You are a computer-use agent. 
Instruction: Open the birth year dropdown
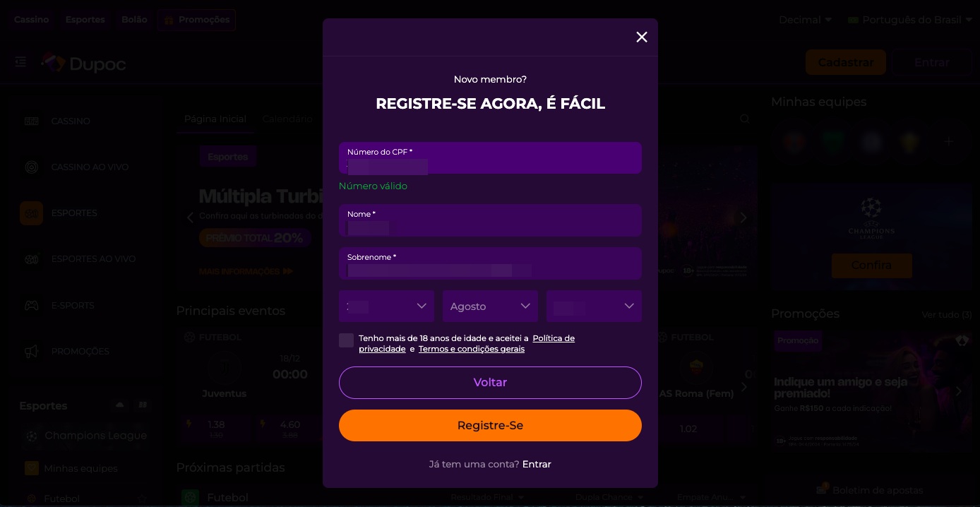click(x=594, y=306)
